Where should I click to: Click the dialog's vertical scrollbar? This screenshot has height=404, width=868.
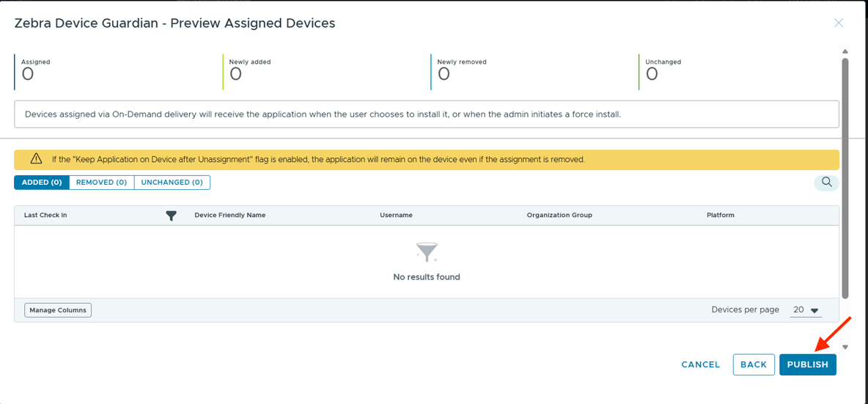(x=845, y=177)
